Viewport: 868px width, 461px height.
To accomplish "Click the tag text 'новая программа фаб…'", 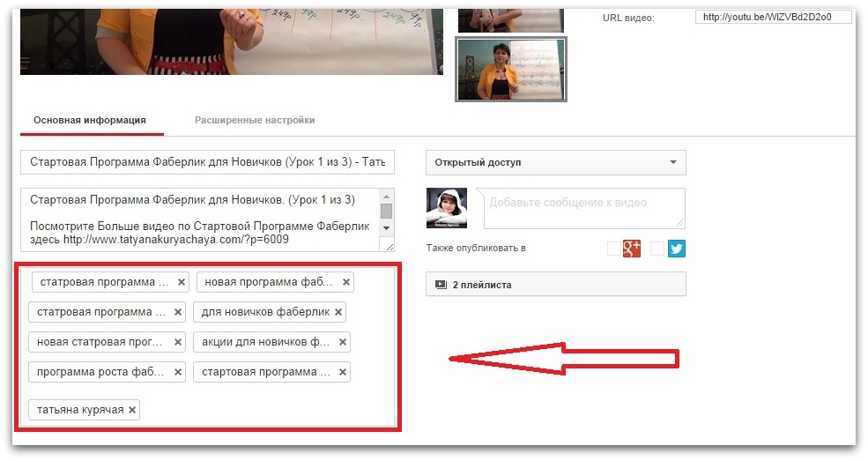I will point(269,282).
